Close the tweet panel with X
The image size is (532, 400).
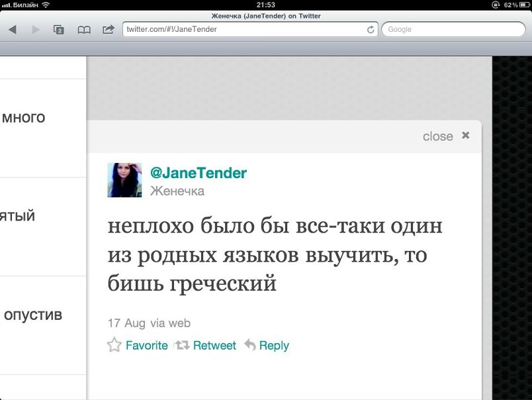click(x=466, y=136)
